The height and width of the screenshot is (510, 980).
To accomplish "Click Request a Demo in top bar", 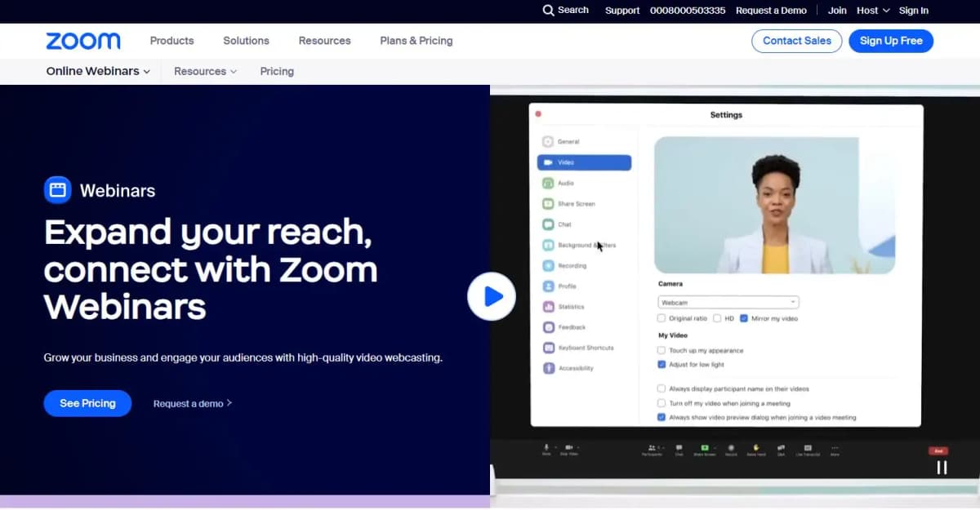I will coord(771,11).
